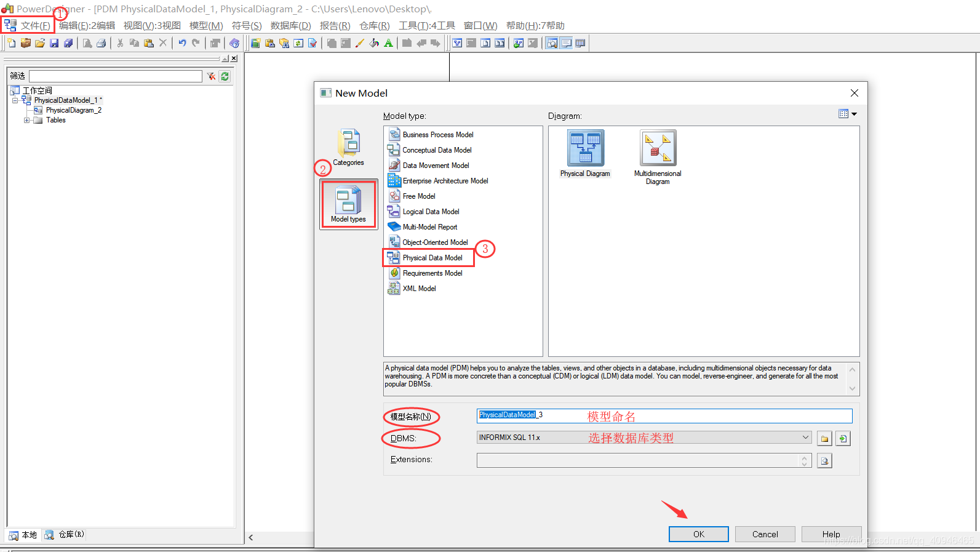Click the Format paintbrush toolbar icon

360,43
